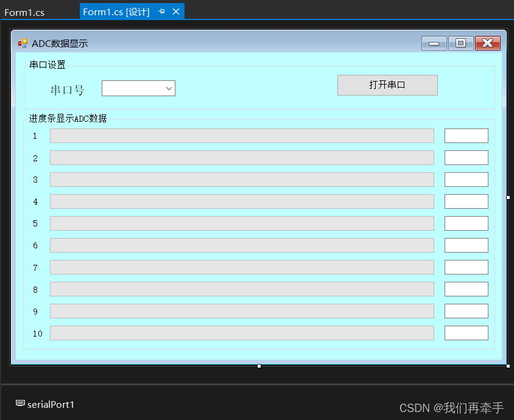
Task: Select the ADC数据显示 title text
Action: [60, 44]
